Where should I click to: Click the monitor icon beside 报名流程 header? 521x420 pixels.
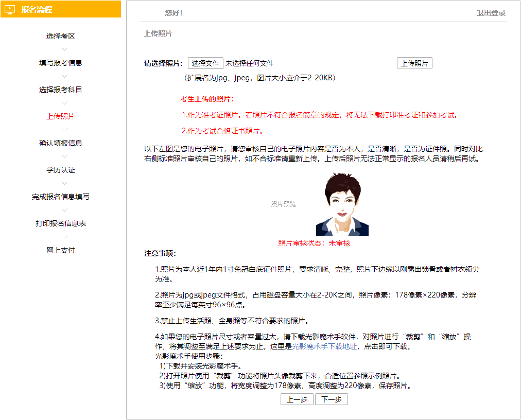[x=11, y=9]
